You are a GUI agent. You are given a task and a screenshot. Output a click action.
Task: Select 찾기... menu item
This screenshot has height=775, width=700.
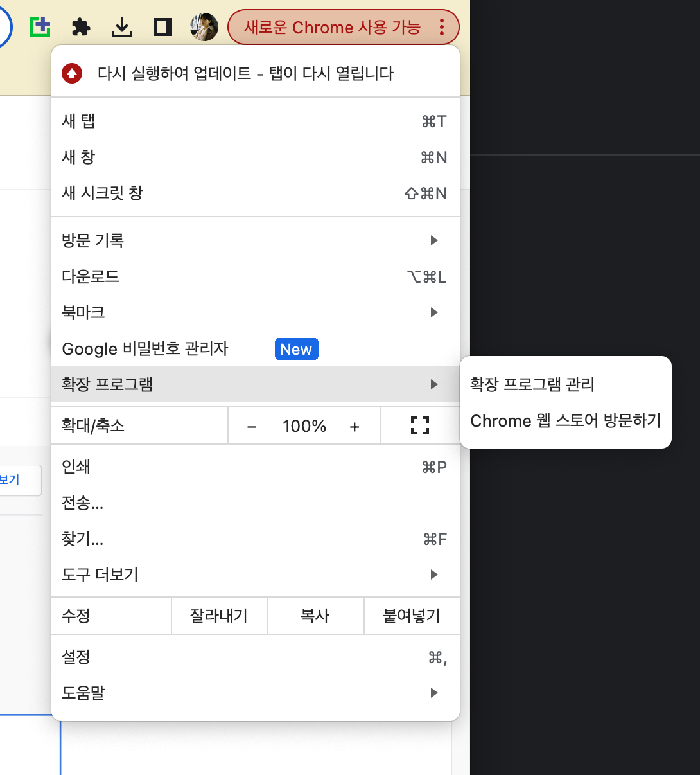pyautogui.click(x=256, y=539)
